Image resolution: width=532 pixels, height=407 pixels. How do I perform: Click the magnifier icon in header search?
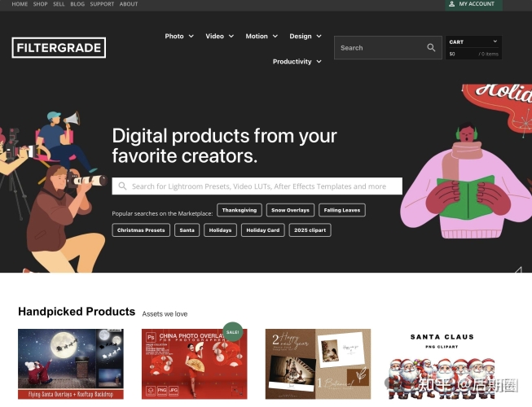point(431,48)
